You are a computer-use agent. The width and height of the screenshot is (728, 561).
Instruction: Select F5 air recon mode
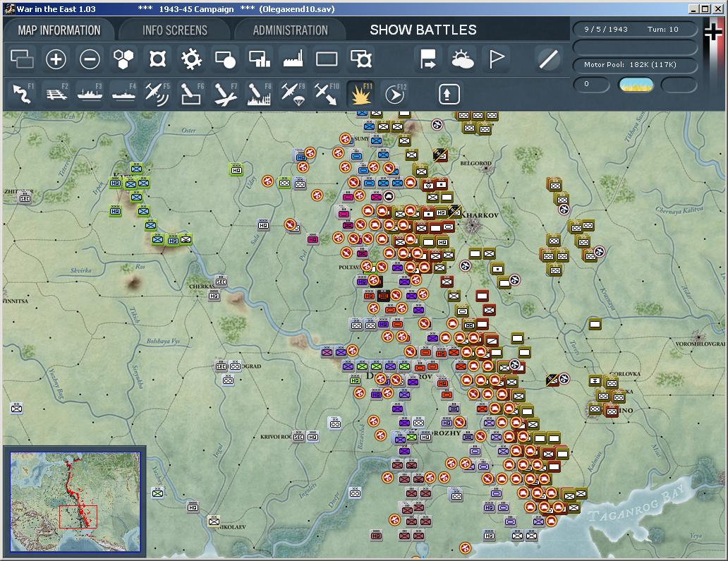click(x=157, y=93)
